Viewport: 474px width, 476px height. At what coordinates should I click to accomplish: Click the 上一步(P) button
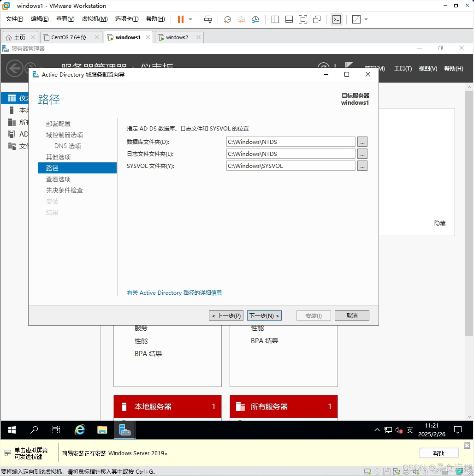click(226, 315)
